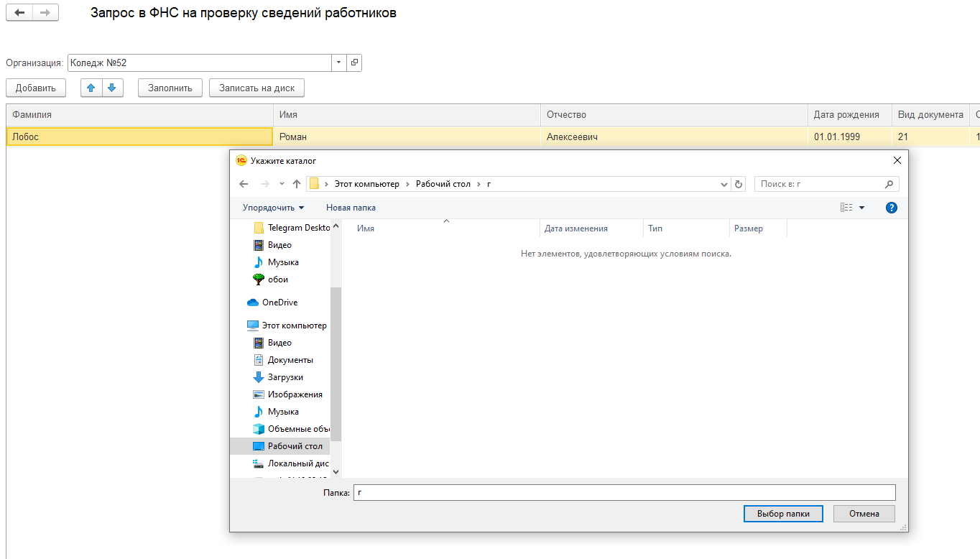This screenshot has width=980, height=559.
Task: Select Видео under quick access
Action: pos(273,245)
